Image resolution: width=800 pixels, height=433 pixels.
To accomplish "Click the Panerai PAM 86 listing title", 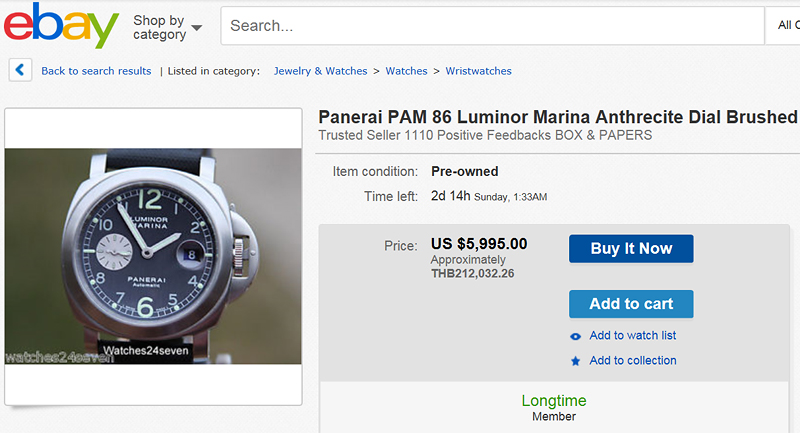I will [x=559, y=117].
